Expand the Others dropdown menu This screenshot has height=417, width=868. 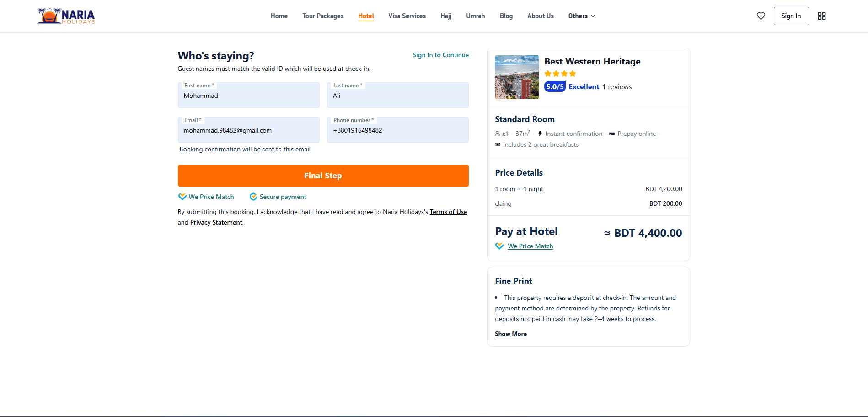582,16
